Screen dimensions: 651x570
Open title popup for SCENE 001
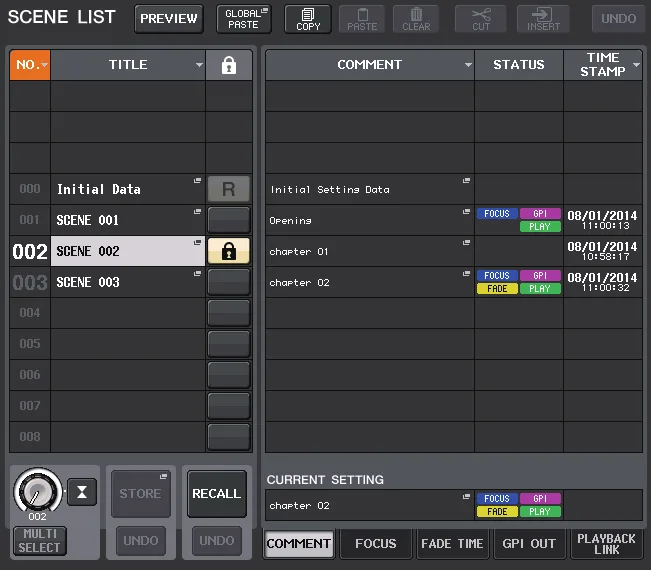point(197,212)
